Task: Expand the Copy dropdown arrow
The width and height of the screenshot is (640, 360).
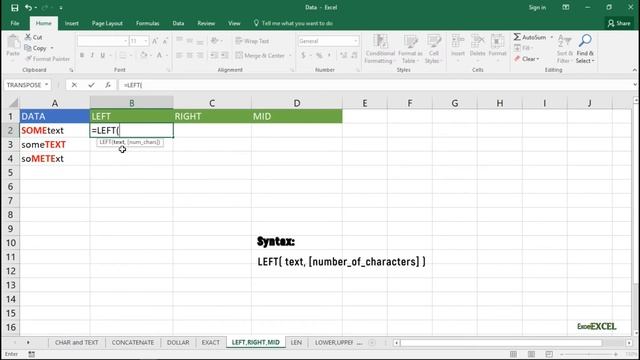Action: 52,48
